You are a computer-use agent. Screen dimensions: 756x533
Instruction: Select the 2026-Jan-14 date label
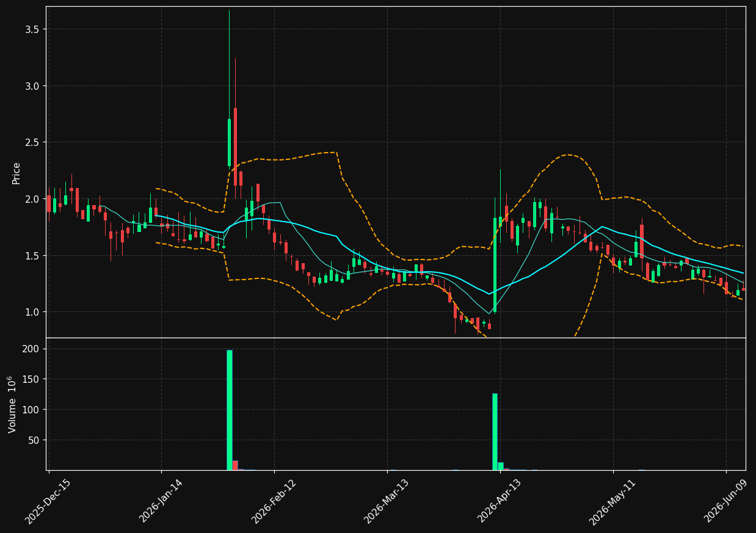(161, 501)
